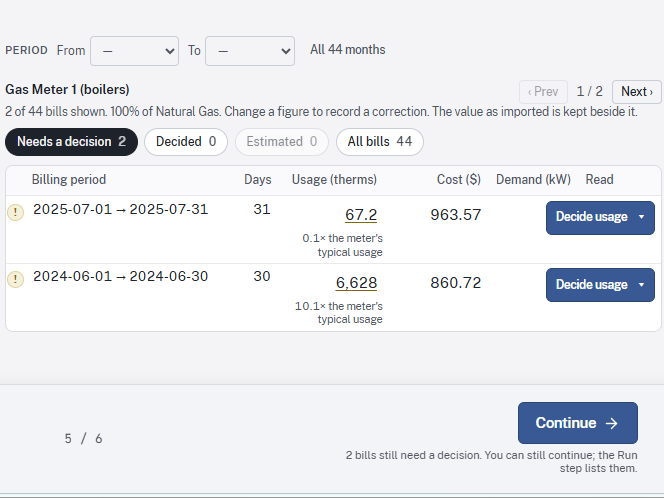Select billing period 2024-06-01 → 2024-06-30

click(121, 276)
